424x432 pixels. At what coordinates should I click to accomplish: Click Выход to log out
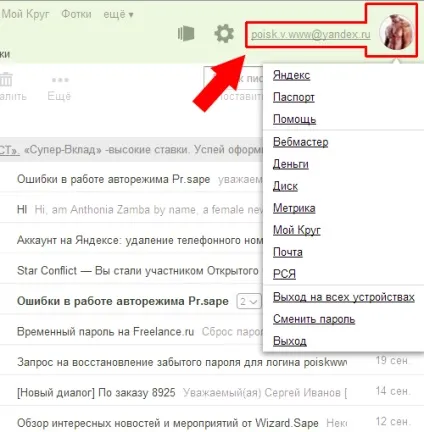click(289, 341)
